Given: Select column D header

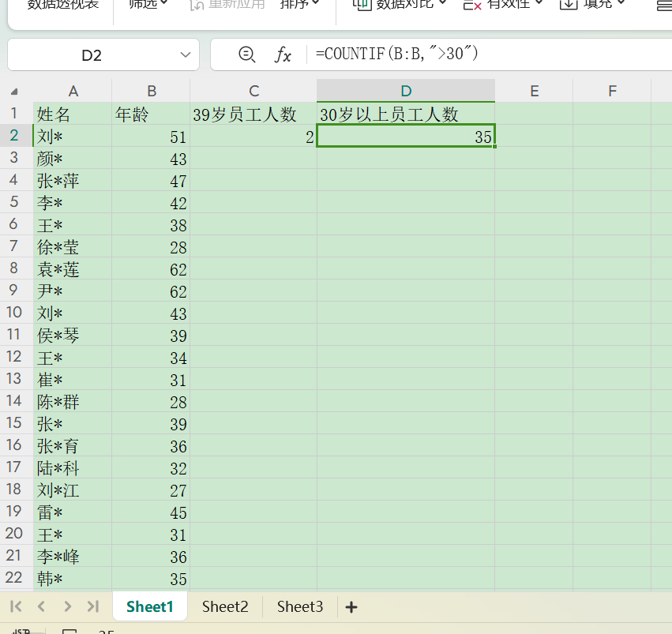Looking at the screenshot, I should (x=406, y=91).
